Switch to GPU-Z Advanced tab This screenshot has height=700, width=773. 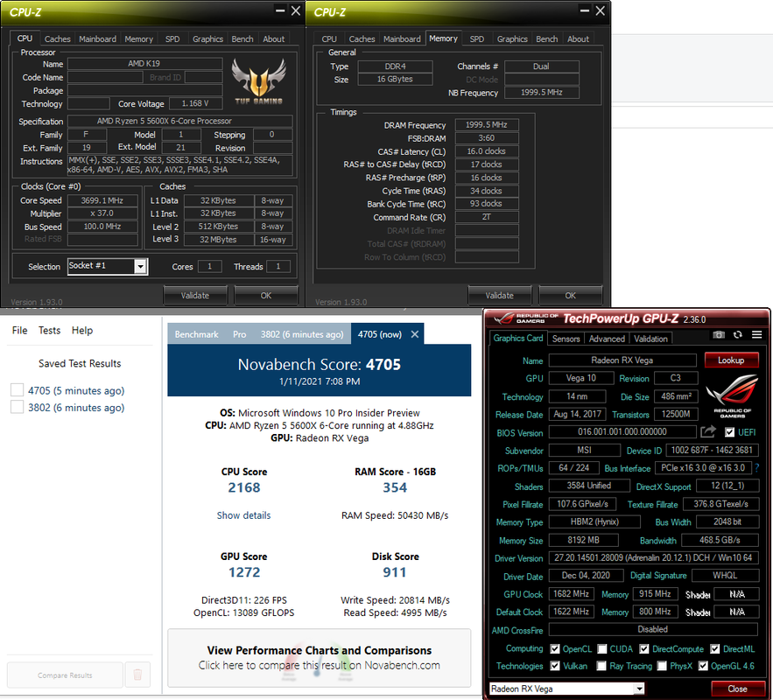pos(607,339)
